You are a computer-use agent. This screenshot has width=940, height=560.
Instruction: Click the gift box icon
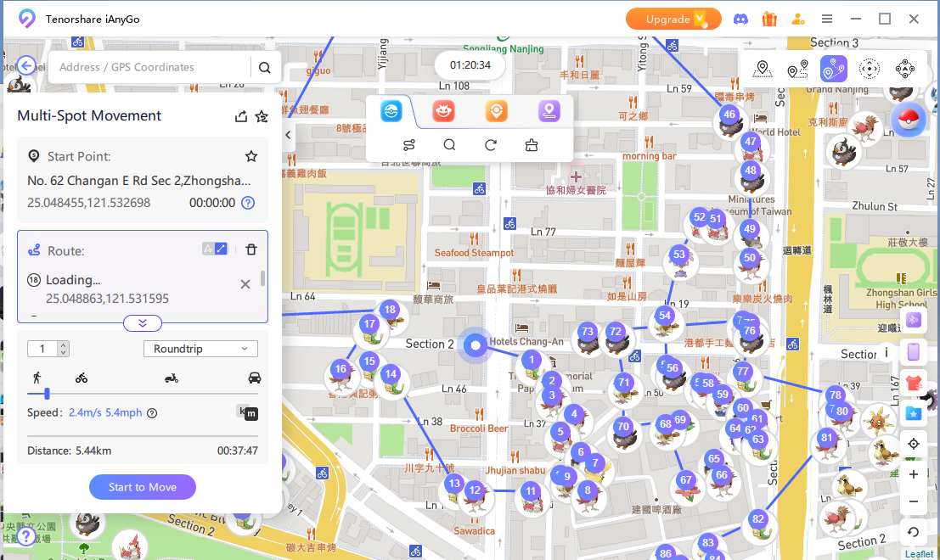point(768,19)
